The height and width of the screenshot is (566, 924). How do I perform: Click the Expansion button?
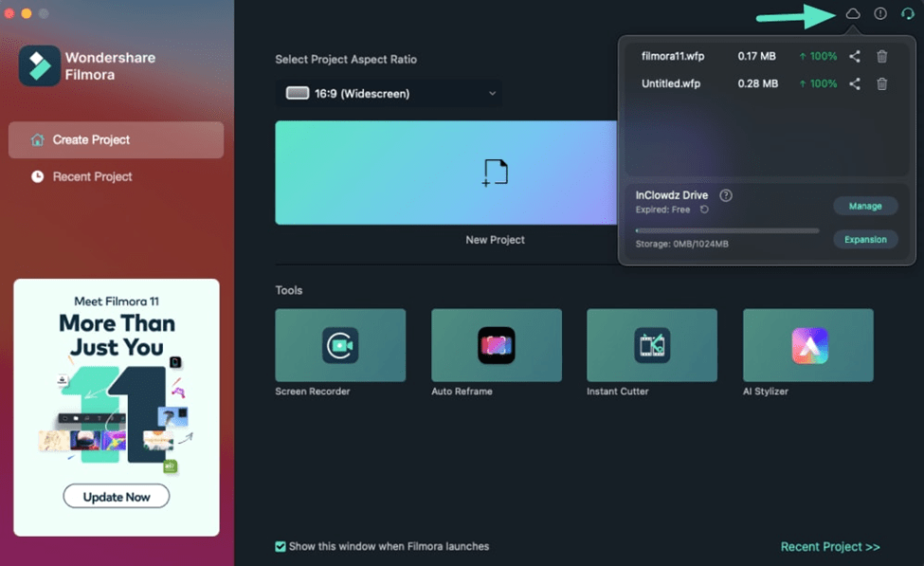click(x=865, y=239)
